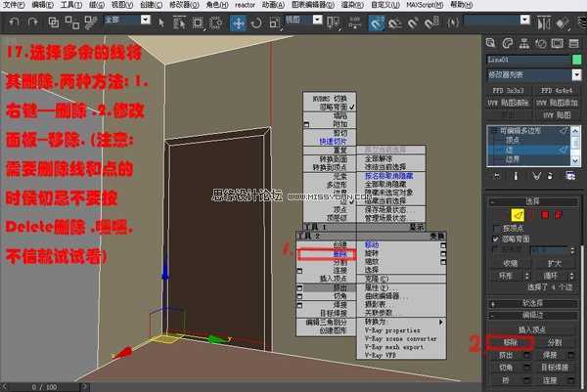Select the Element sub-object red icon
The width and height of the screenshot is (587, 392).
(559, 215)
